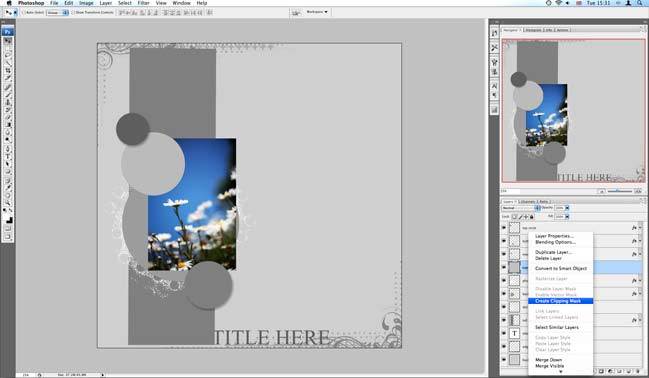
Task: Open the Filter menu
Action: point(143,3)
